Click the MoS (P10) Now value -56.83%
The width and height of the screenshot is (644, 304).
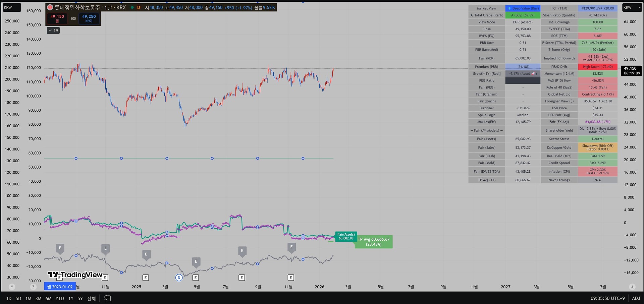coord(598,80)
